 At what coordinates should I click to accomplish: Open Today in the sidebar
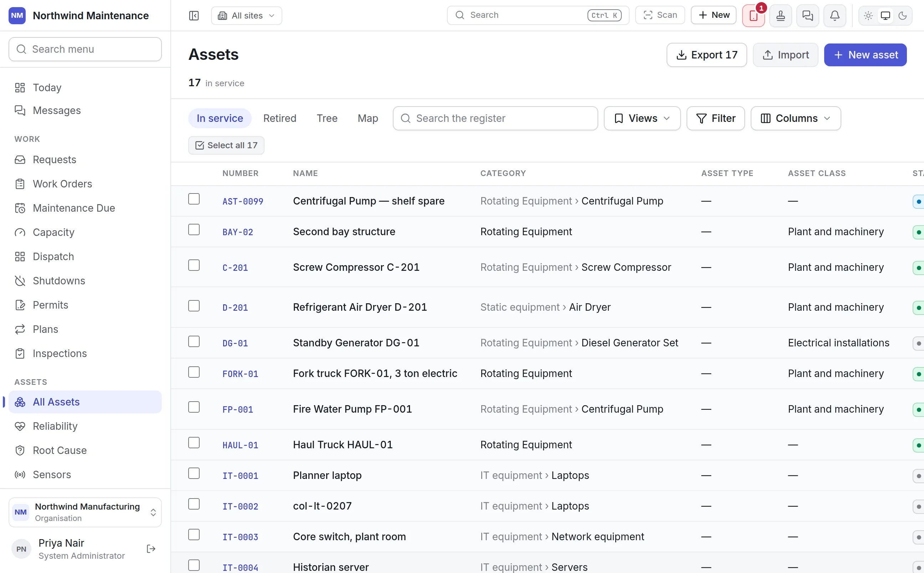[85, 88]
